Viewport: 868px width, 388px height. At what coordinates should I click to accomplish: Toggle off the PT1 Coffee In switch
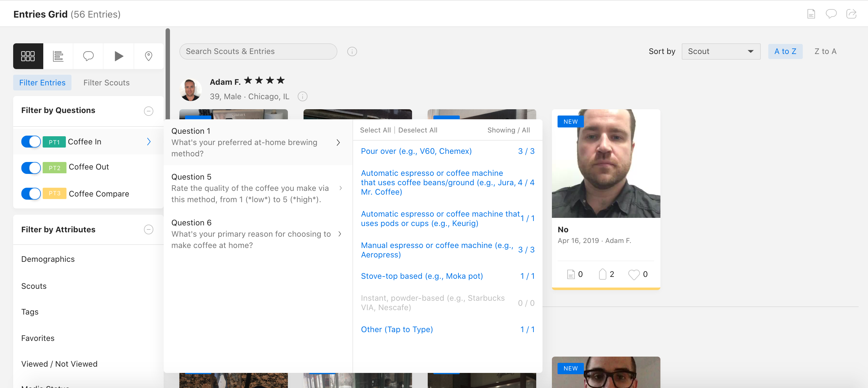pyautogui.click(x=31, y=142)
